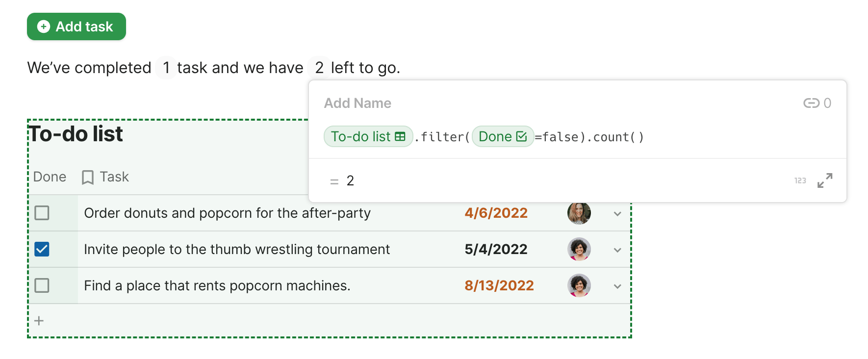This screenshot has width=868, height=359.
Task: Click the Done column chip in formula
Action: [503, 136]
